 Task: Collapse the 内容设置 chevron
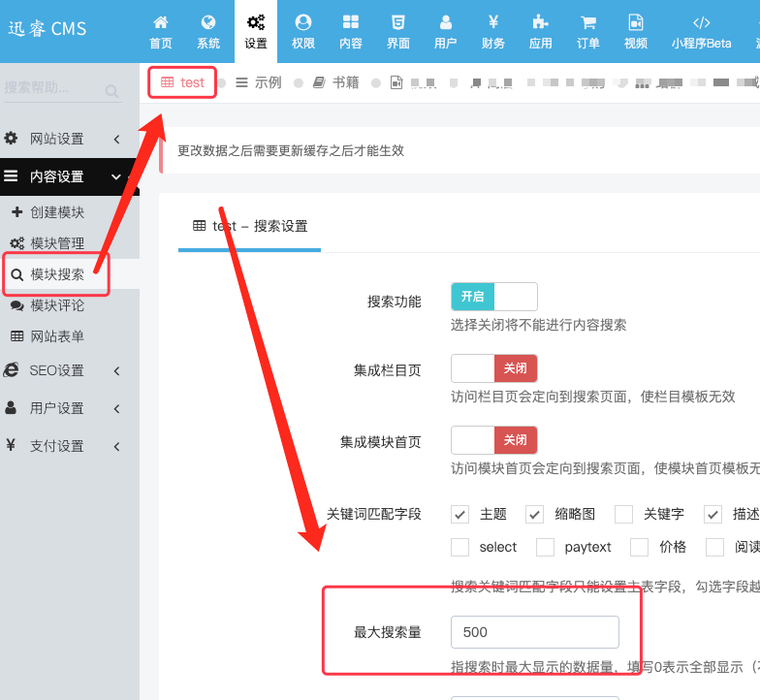tap(116, 176)
